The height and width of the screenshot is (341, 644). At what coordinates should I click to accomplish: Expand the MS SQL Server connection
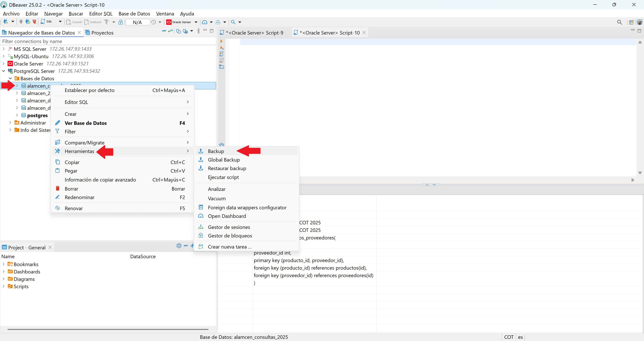click(4, 49)
